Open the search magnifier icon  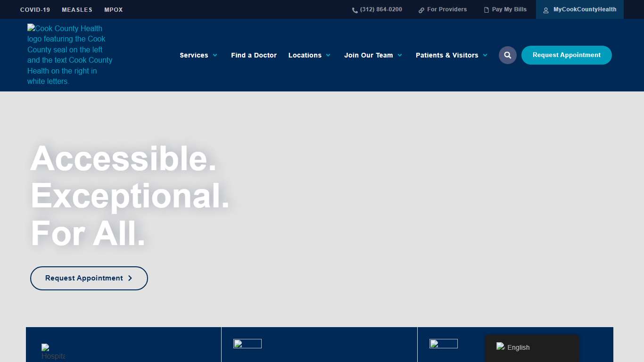[508, 55]
